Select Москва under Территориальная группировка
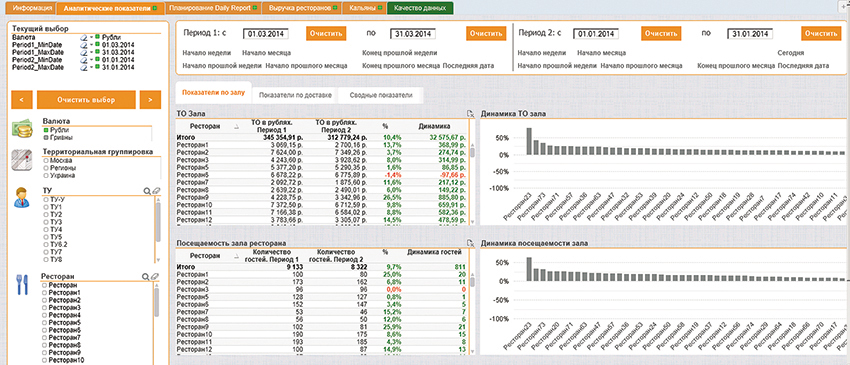 (x=59, y=161)
